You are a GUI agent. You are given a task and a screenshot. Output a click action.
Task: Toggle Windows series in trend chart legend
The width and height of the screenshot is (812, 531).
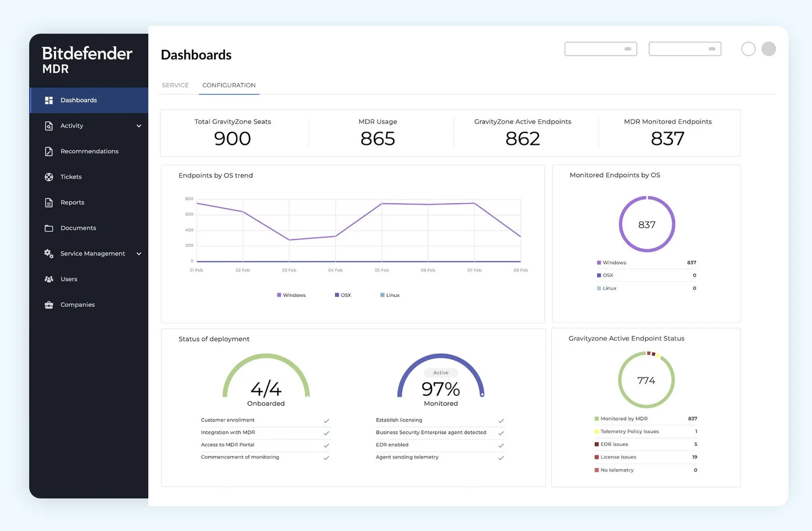pyautogui.click(x=291, y=295)
